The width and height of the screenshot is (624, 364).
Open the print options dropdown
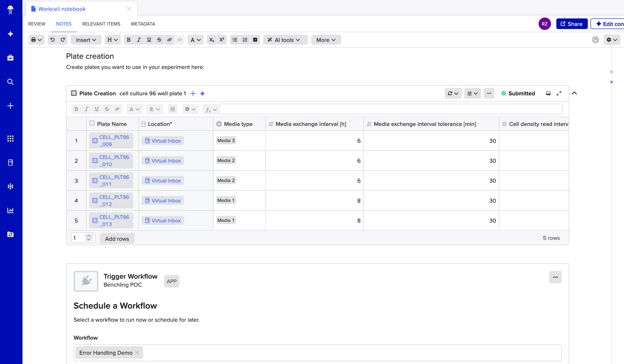click(36, 40)
